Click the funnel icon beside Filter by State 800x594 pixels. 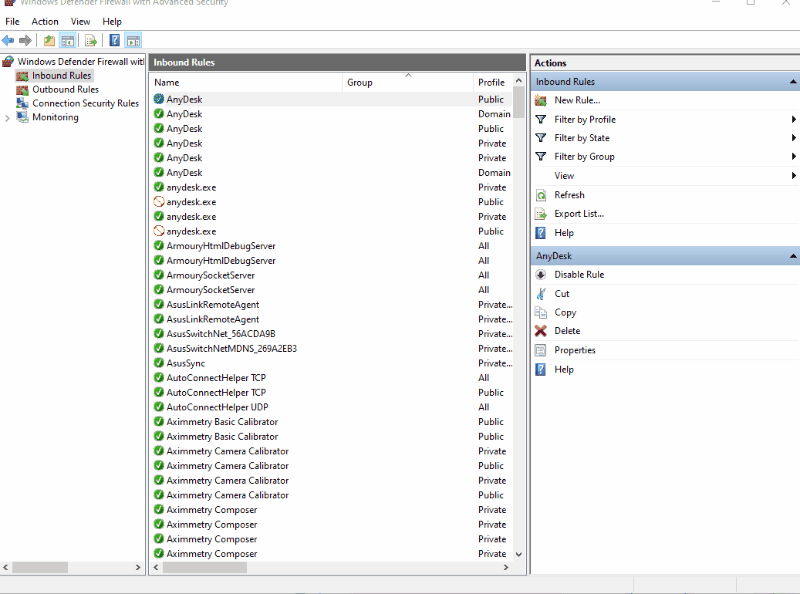pos(541,138)
